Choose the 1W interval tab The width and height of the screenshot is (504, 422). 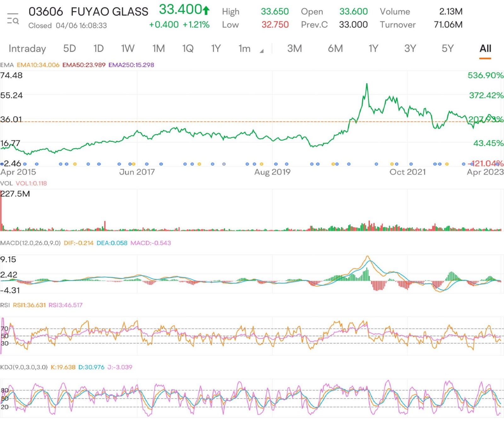pyautogui.click(x=128, y=49)
